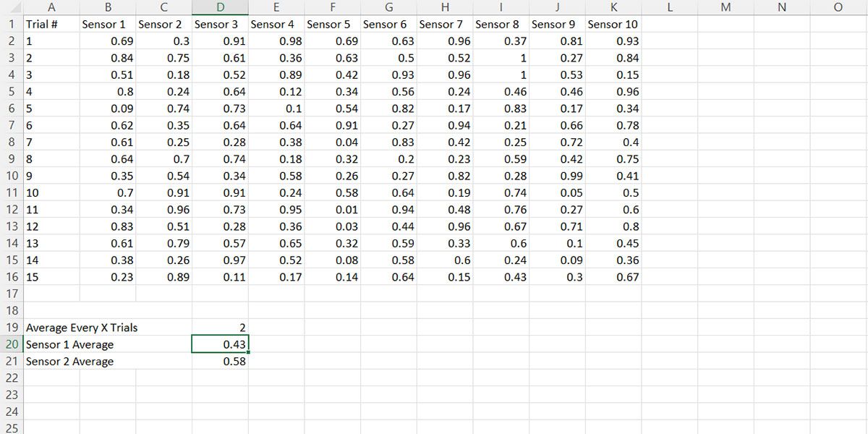Select column header K
This screenshot has height=434, width=868.
click(613, 7)
